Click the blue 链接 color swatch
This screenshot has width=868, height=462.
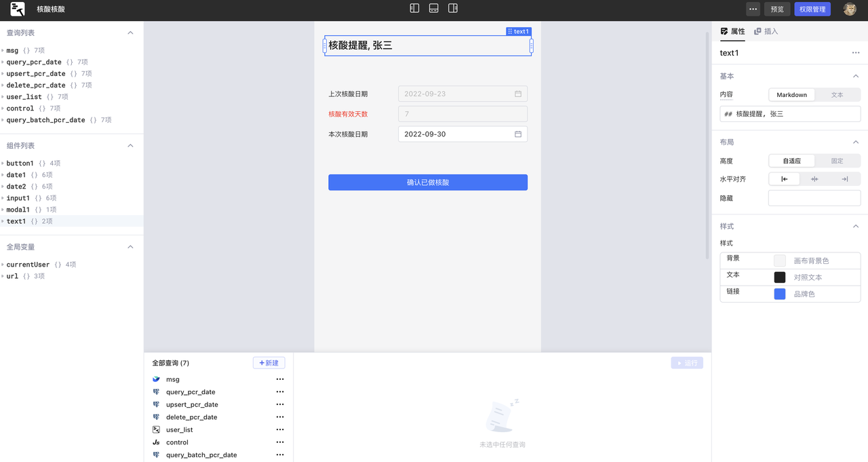point(780,294)
